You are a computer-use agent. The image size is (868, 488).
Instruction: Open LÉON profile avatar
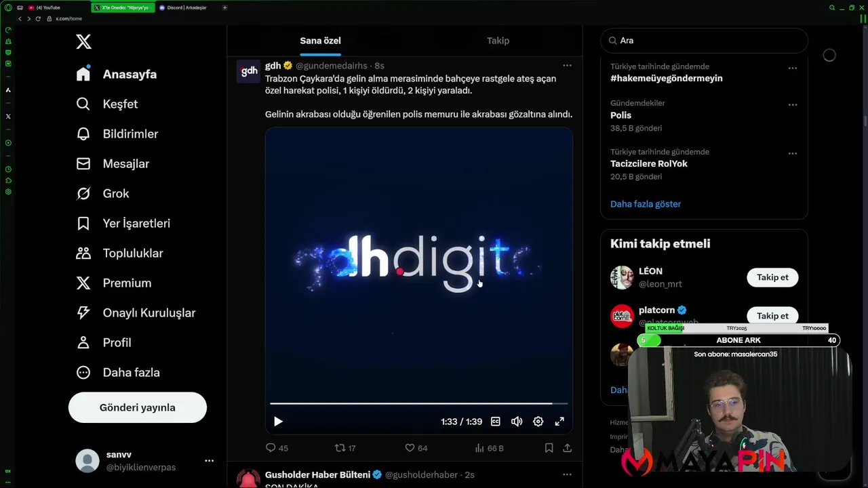pyautogui.click(x=622, y=277)
